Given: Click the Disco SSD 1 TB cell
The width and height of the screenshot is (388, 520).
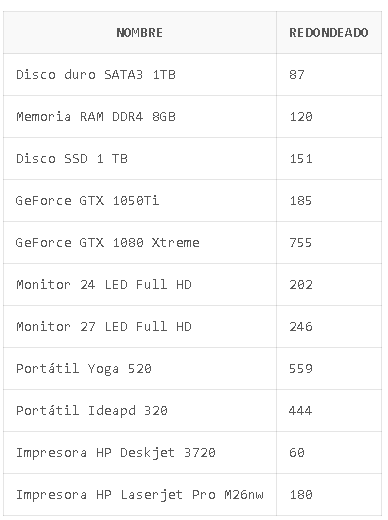Looking at the screenshot, I should 140,158.
